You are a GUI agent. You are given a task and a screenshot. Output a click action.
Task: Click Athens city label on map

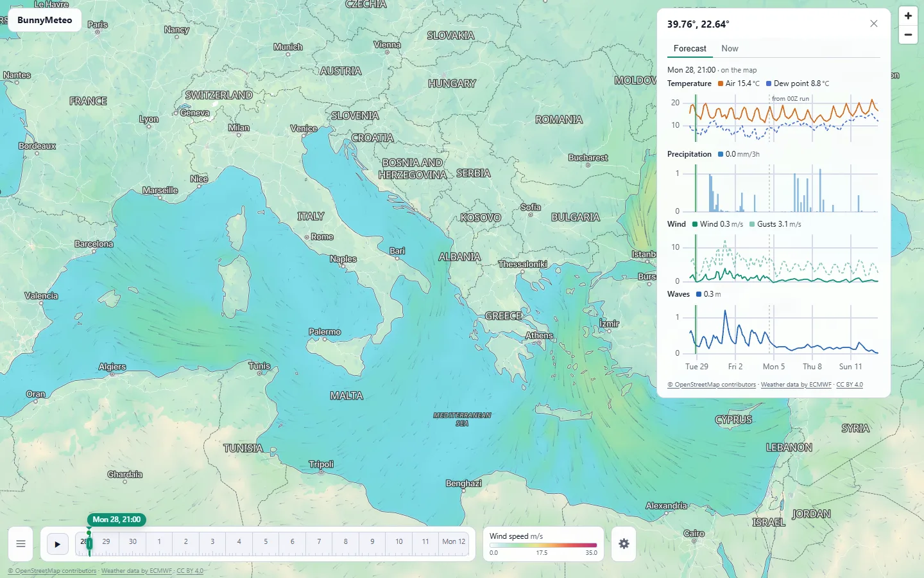click(x=539, y=335)
